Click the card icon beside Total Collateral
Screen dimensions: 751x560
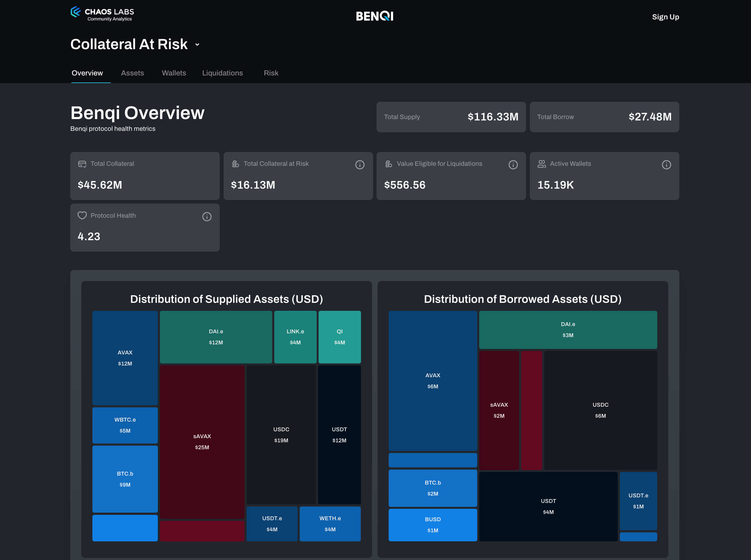click(x=82, y=164)
